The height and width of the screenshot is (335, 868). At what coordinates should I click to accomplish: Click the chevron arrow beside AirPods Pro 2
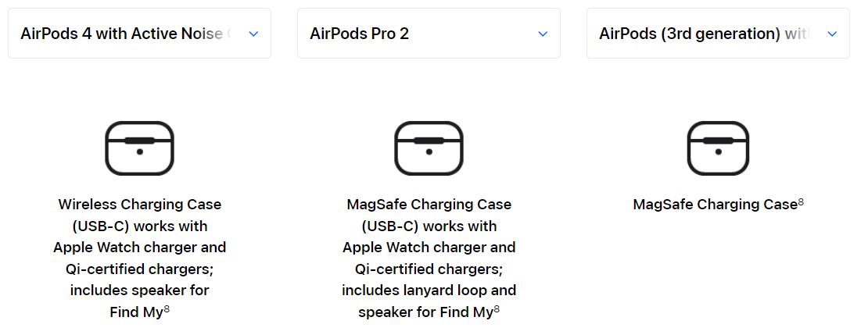click(x=543, y=34)
